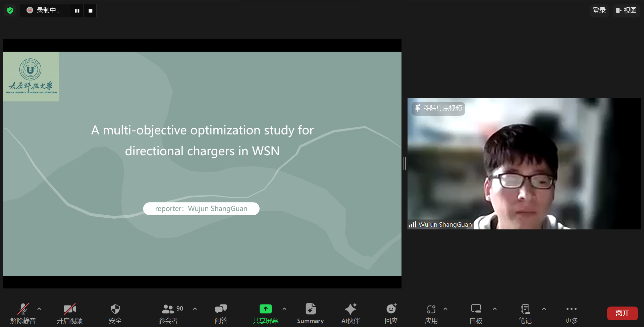Image resolution: width=644 pixels, height=327 pixels.
Task: Open the 更多 more options menu
Action: coord(571,314)
